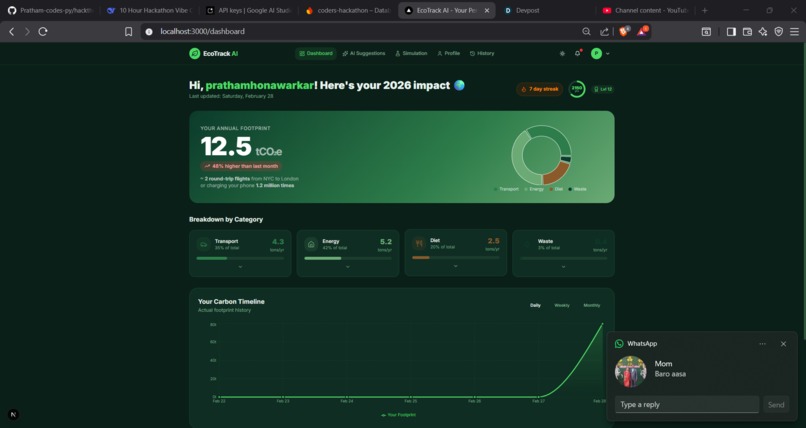806x428 pixels.
Task: Open the Brave Wallet icon
Action: pyautogui.click(x=747, y=31)
